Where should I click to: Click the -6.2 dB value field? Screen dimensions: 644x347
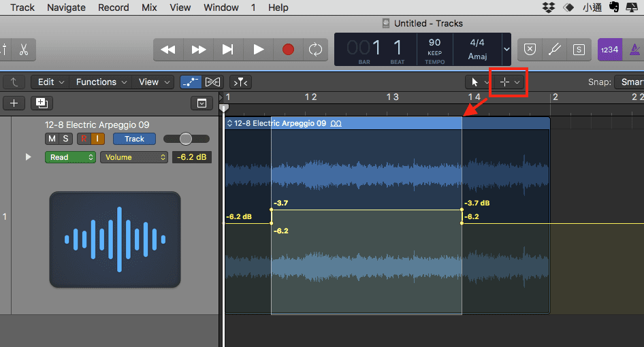tap(192, 157)
